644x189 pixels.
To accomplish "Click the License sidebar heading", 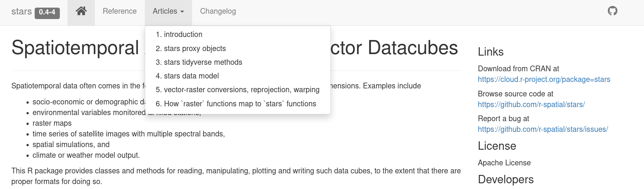I will [x=497, y=146].
